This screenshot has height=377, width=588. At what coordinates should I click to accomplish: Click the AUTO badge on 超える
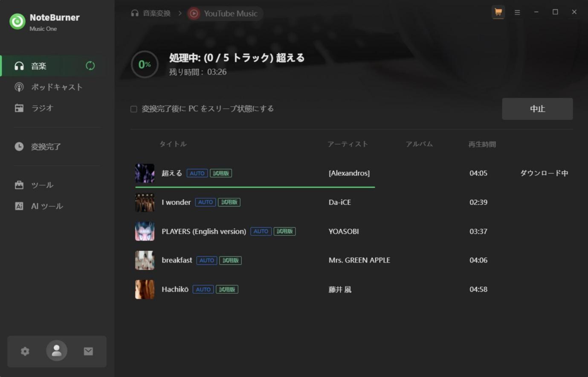[x=197, y=173]
